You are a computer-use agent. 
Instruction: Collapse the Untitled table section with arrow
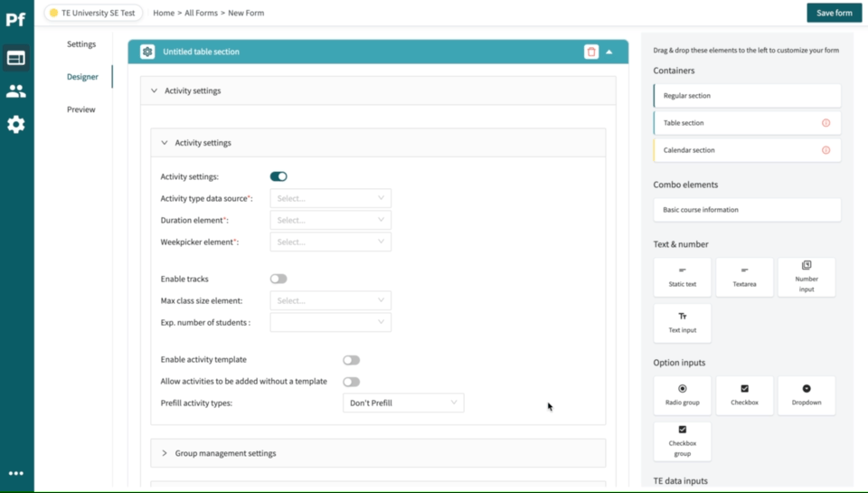click(x=609, y=52)
